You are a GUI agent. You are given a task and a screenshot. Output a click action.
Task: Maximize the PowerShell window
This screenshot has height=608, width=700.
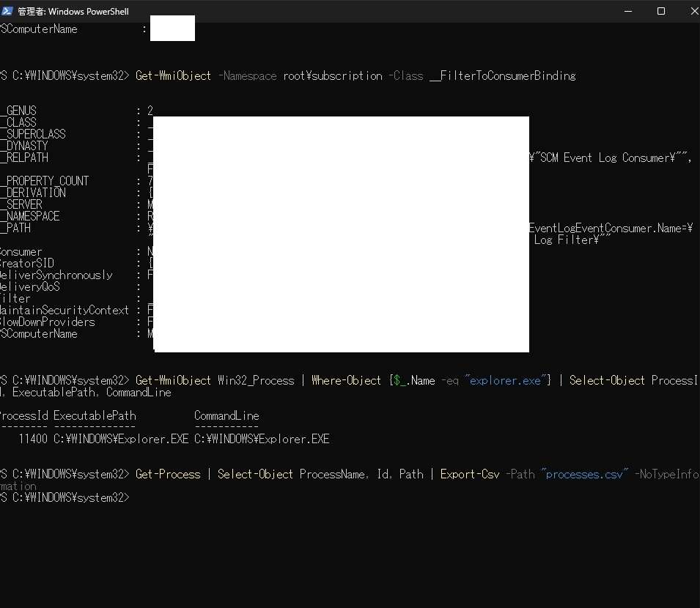pyautogui.click(x=661, y=11)
